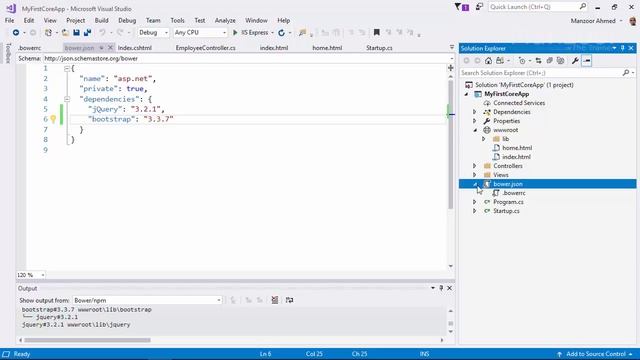The image size is (640, 360).
Task: Open the Tools menu
Action: 177,20
